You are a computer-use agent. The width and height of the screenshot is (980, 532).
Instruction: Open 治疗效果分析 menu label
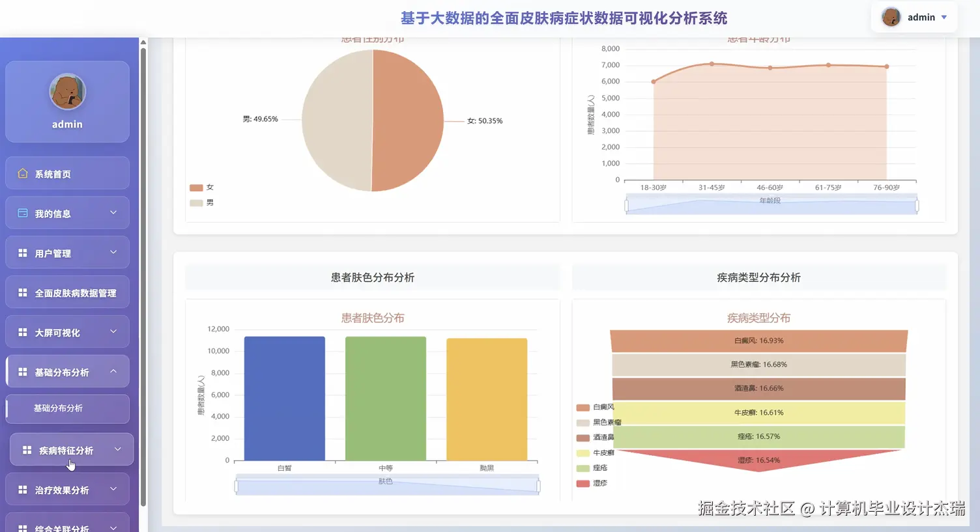click(x=62, y=490)
